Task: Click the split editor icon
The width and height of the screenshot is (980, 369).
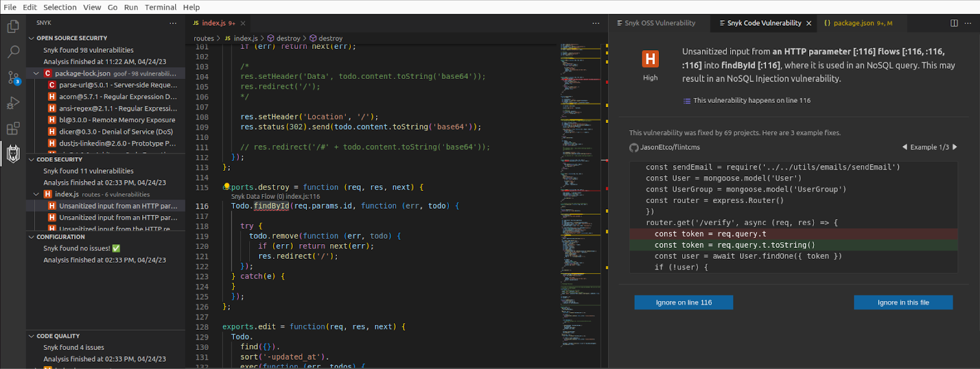Action: coord(954,23)
